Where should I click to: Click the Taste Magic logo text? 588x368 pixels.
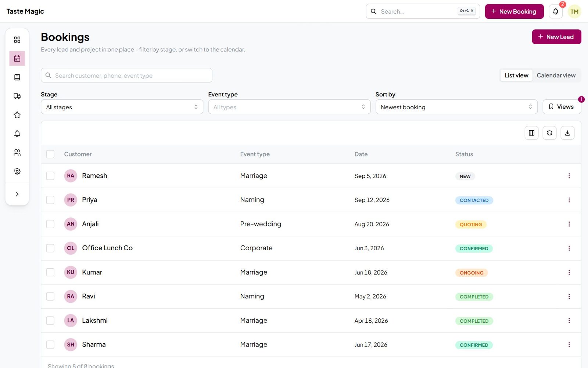click(25, 11)
